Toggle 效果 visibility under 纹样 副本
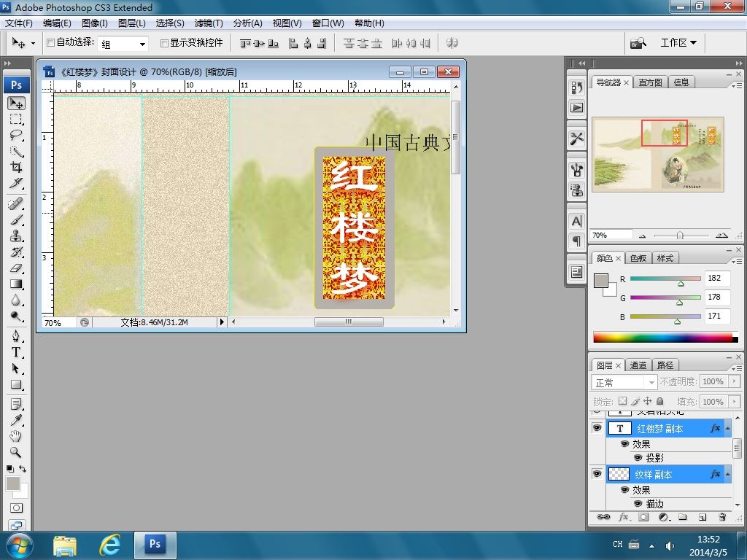747x560 pixels. pos(625,489)
